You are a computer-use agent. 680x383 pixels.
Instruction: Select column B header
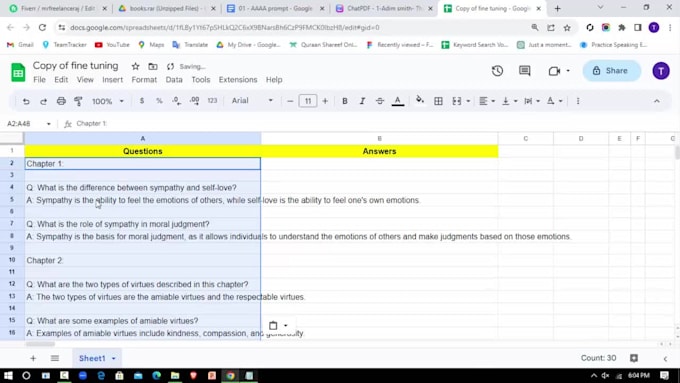click(x=379, y=138)
